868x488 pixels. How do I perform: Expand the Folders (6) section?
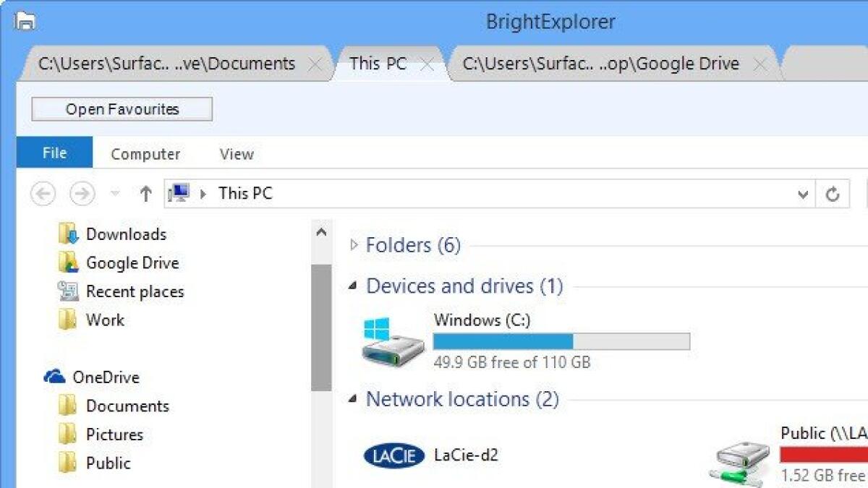[x=354, y=244]
